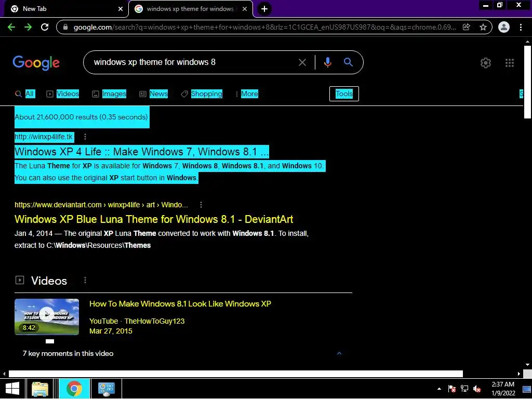The height and width of the screenshot is (399, 532).
Task: Click the vertical scrollbar down arrow
Action: pyautogui.click(x=527, y=365)
